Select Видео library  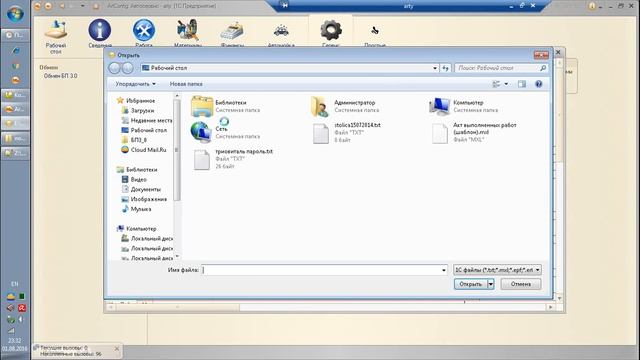(134, 179)
